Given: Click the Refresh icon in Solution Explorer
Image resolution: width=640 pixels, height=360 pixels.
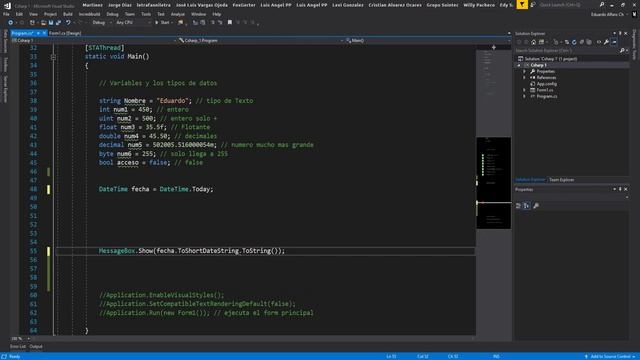Looking at the screenshot, I should [x=574, y=42].
